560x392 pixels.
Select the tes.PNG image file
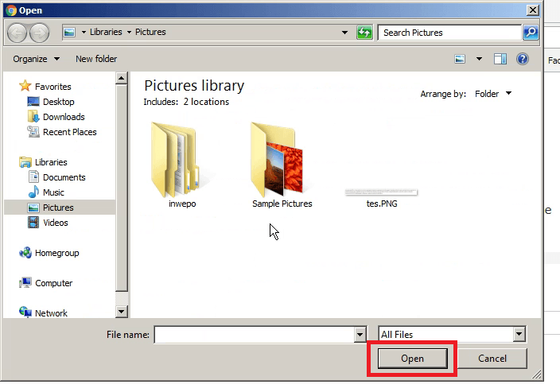tap(382, 198)
